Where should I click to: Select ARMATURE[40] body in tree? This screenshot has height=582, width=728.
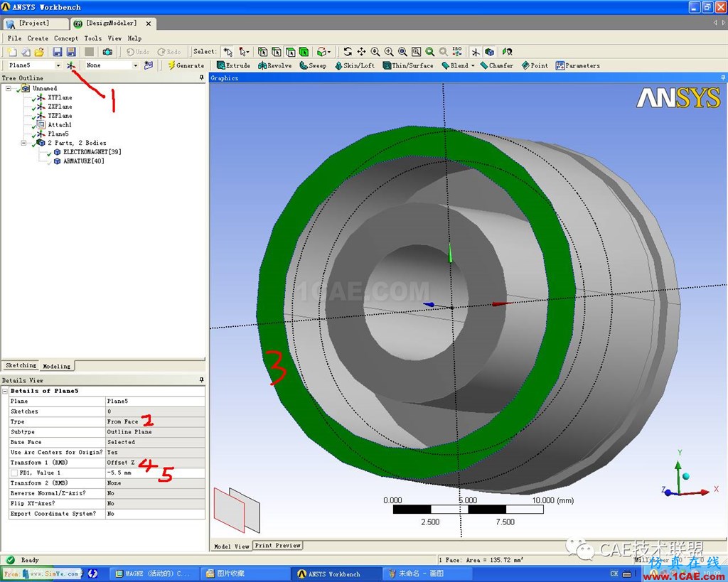(x=84, y=161)
